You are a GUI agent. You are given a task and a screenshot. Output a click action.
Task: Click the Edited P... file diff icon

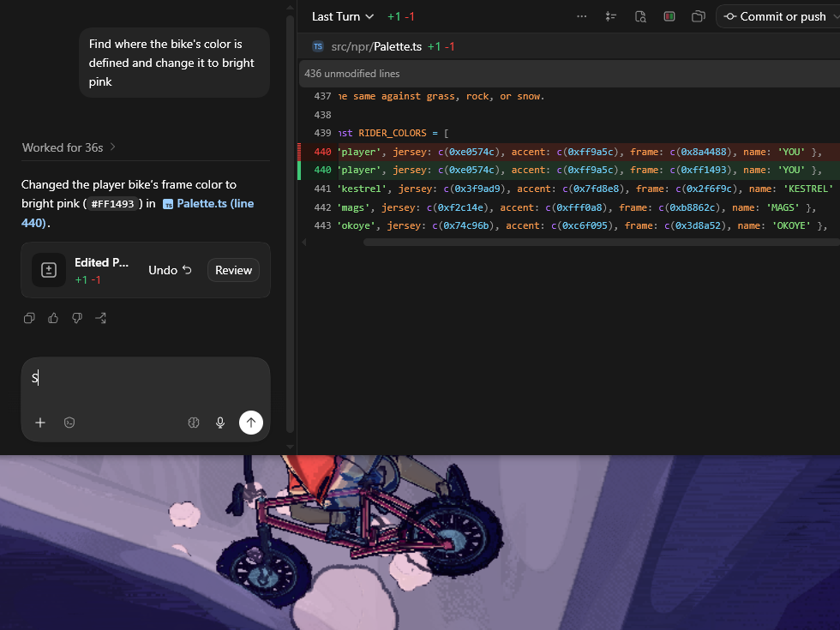click(x=49, y=270)
